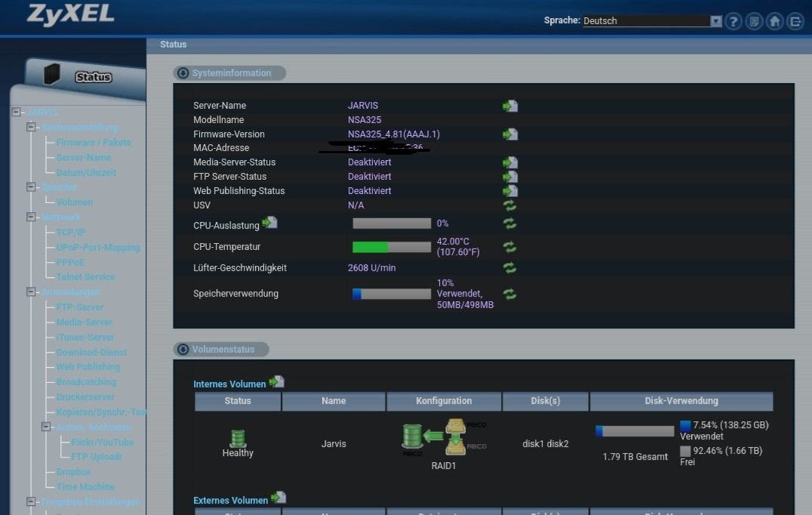812x515 pixels.
Task: Click the Status device icon in sidebar
Action: click(52, 74)
